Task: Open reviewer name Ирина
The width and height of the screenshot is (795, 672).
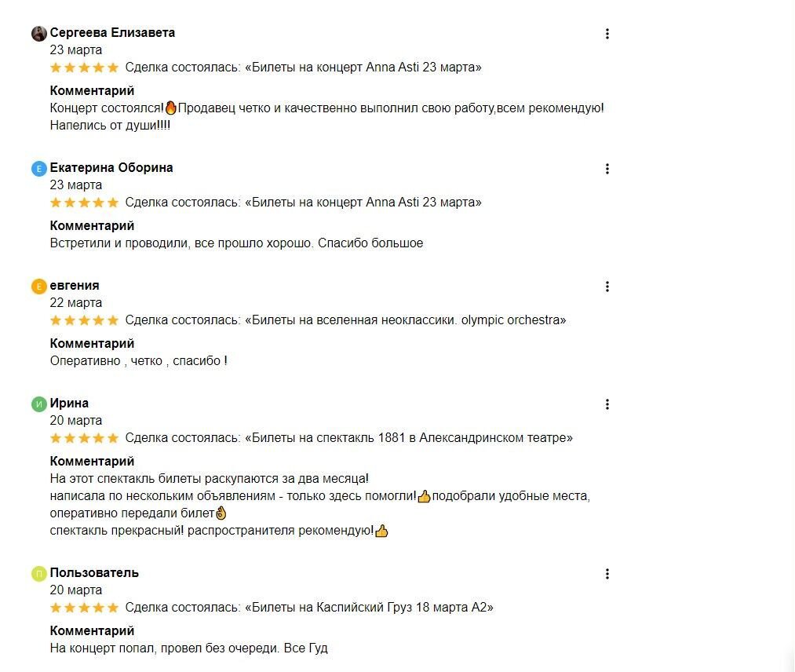Action: pyautogui.click(x=69, y=404)
